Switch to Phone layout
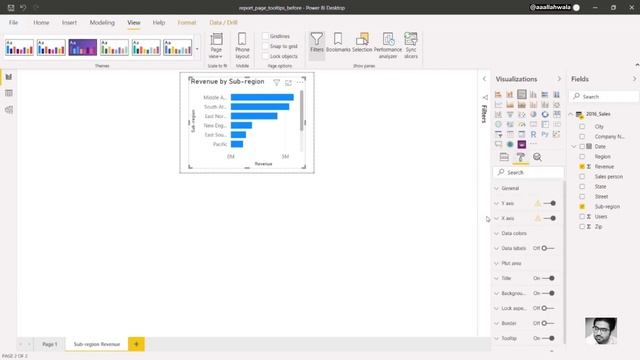640x360 pixels. click(x=242, y=45)
